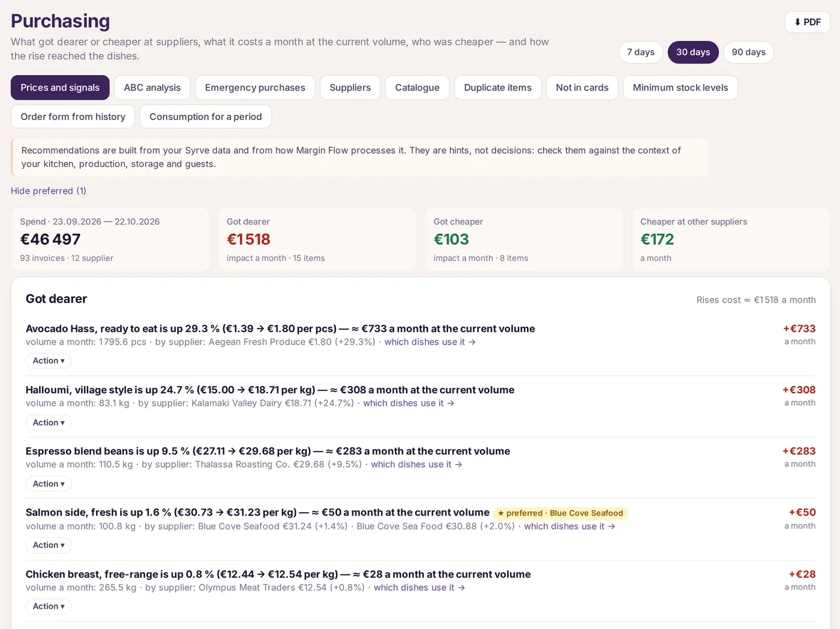This screenshot has width=840, height=629.
Task: Download the report as PDF
Action: pyautogui.click(x=807, y=22)
